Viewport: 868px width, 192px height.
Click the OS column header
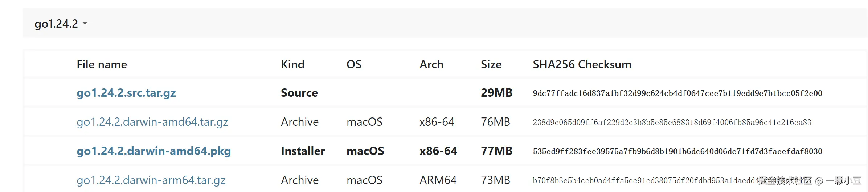[354, 65]
